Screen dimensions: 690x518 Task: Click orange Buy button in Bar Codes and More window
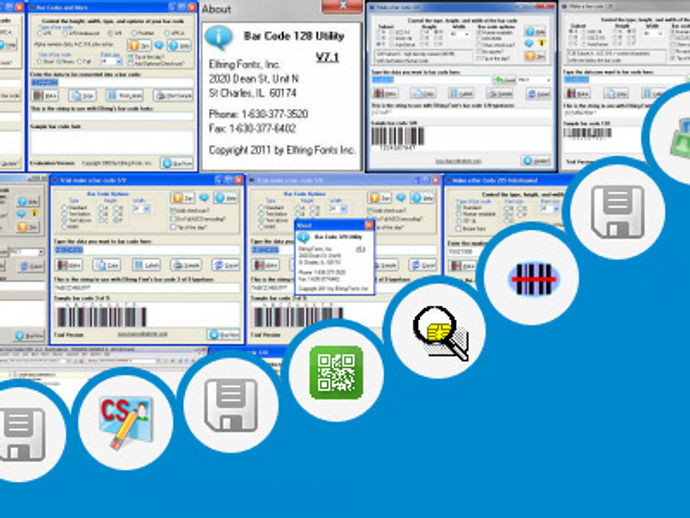coord(139,45)
